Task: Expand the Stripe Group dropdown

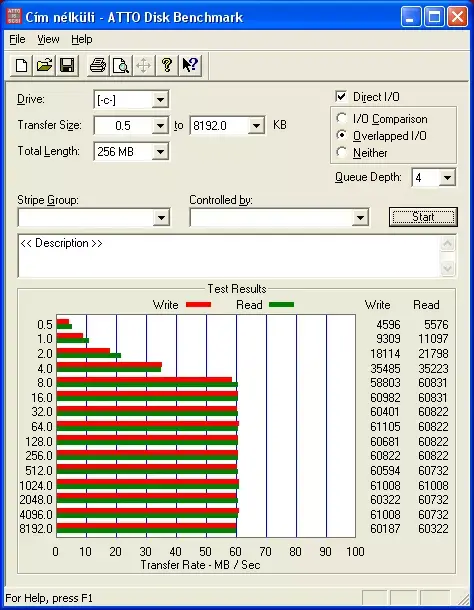Action: click(x=161, y=217)
